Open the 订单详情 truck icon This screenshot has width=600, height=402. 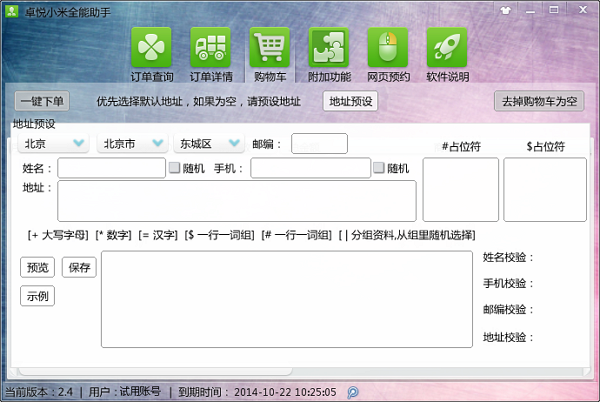210,47
